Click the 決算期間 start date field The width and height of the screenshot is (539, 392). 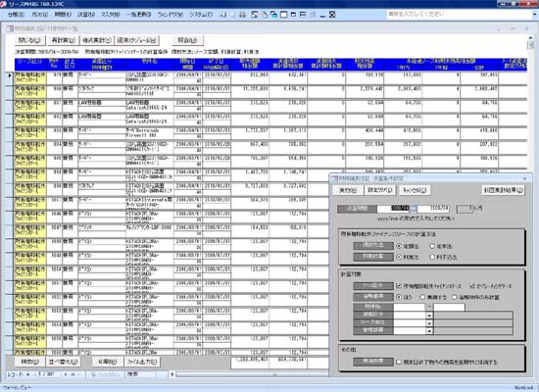pos(393,209)
